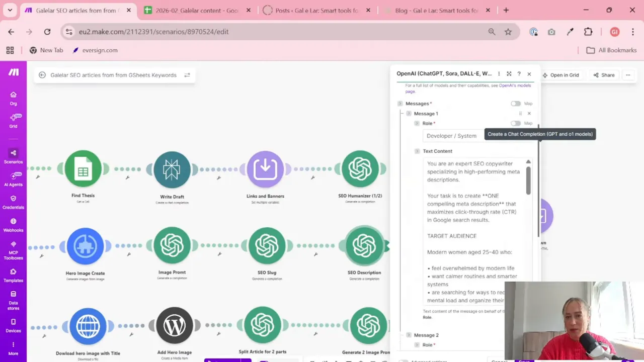Reload the page
Screen dimensions: 644x362
[x=47, y=32]
